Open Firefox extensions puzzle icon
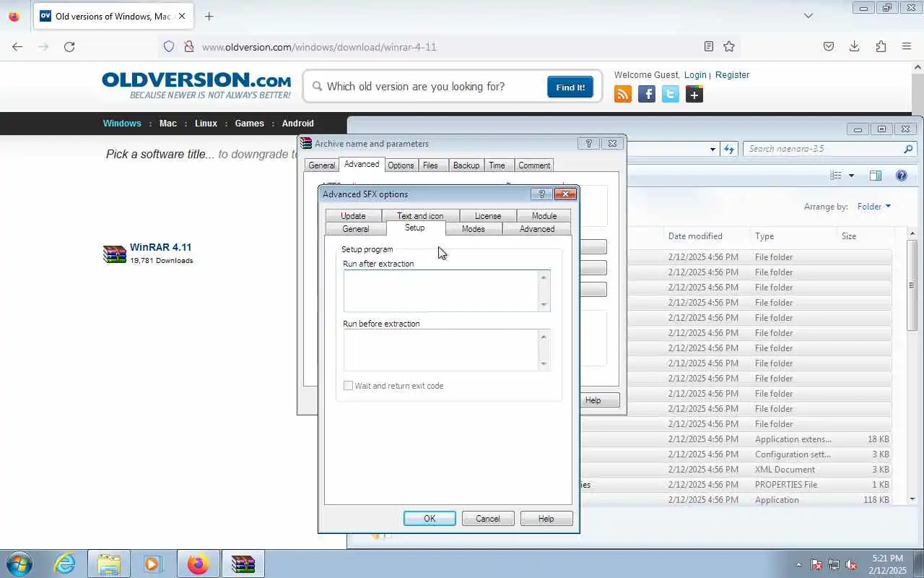This screenshot has height=578, width=924. (x=881, y=46)
